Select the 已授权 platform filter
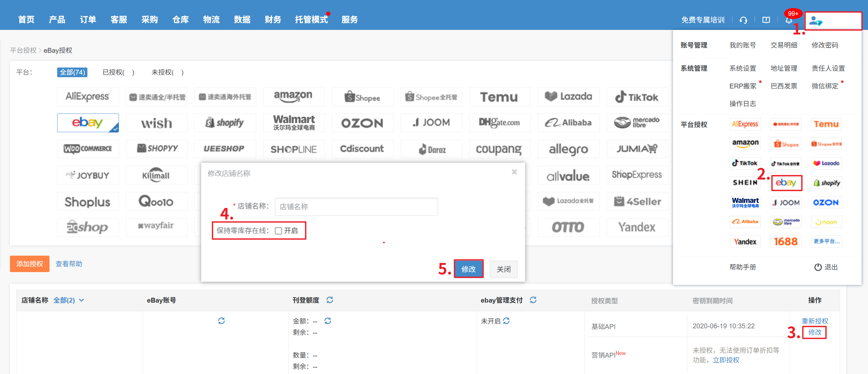Screen dimensions: 868x374 click(x=118, y=72)
